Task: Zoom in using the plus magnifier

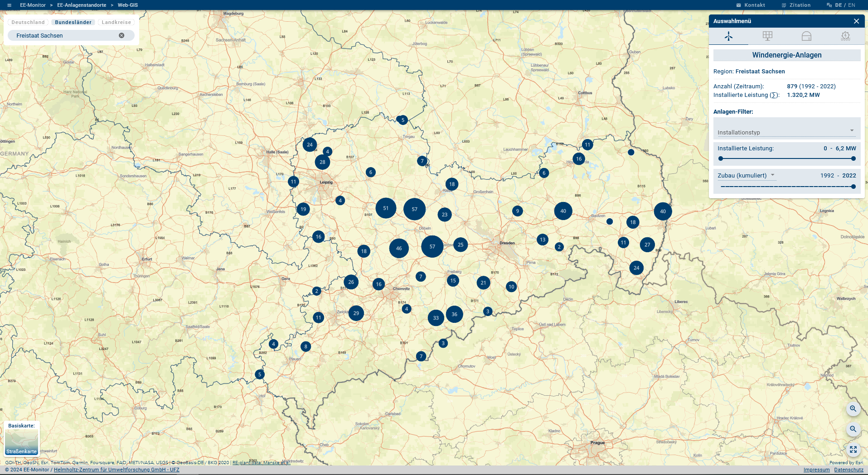Action: coord(853,409)
